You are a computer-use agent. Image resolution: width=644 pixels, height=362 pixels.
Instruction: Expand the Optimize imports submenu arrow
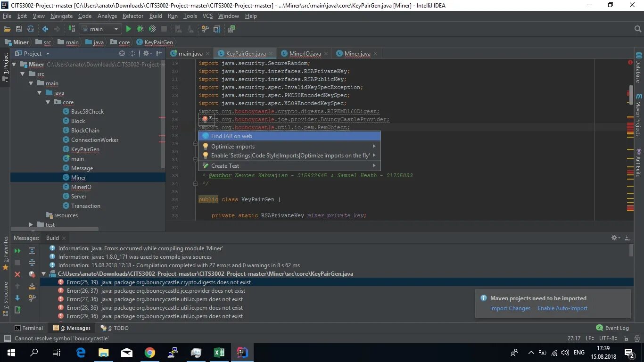(x=374, y=146)
